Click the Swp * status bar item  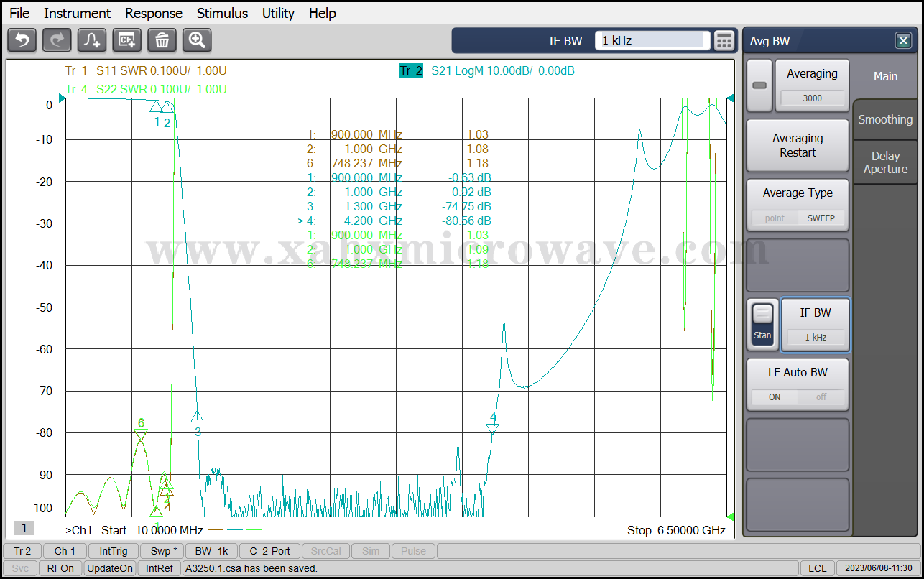click(162, 551)
